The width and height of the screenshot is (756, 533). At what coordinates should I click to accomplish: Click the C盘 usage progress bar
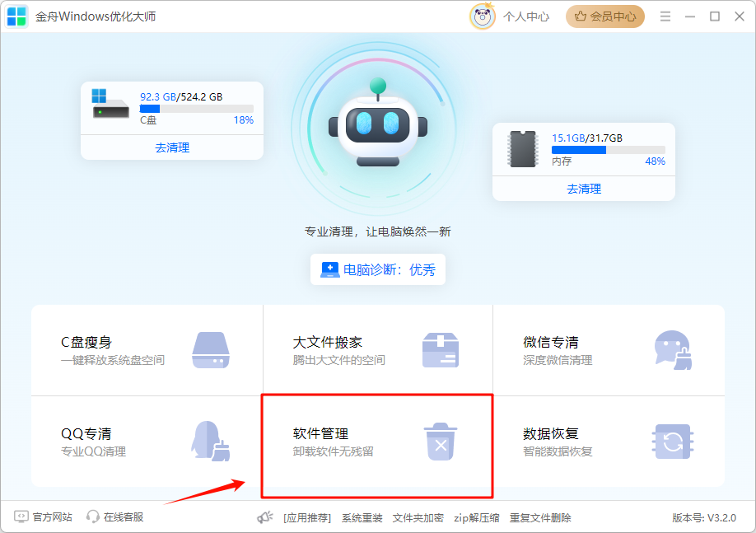196,109
